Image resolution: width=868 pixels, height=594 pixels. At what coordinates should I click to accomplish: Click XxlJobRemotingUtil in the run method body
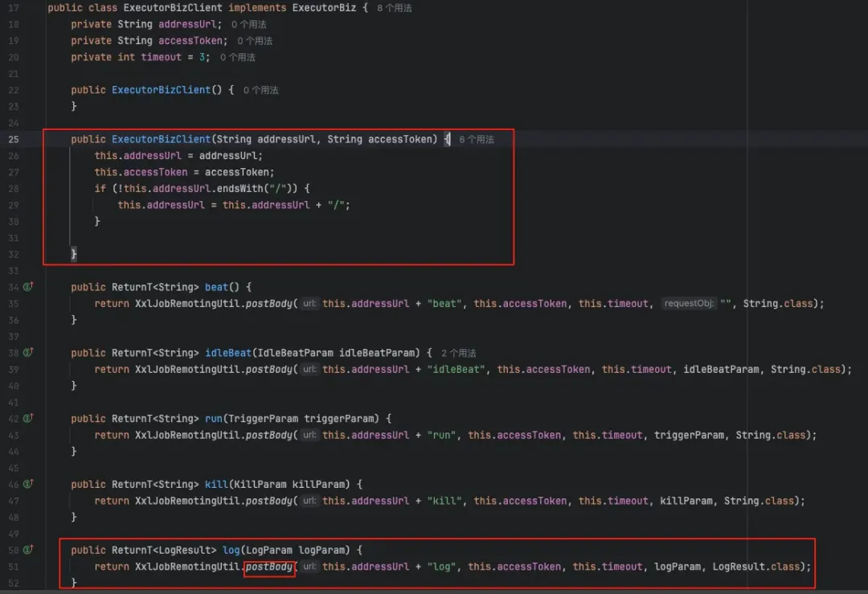point(187,436)
